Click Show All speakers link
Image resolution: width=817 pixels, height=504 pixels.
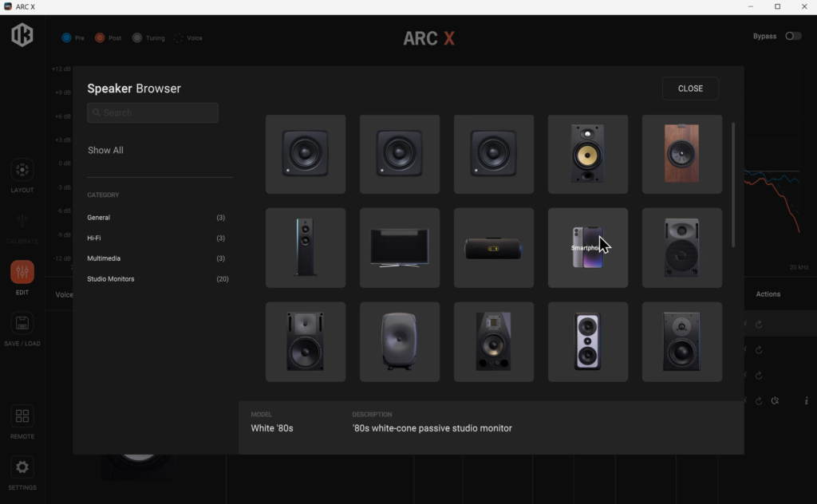point(105,150)
